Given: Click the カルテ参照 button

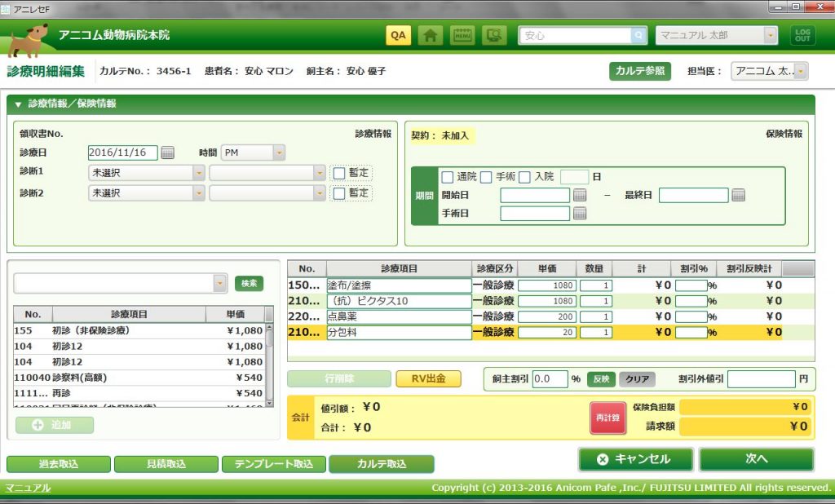Looking at the screenshot, I should (640, 71).
